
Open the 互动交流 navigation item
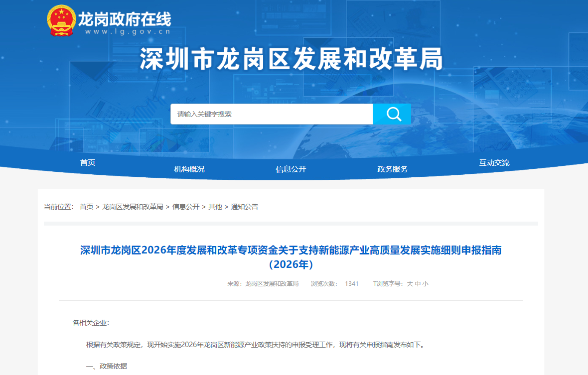tap(494, 163)
